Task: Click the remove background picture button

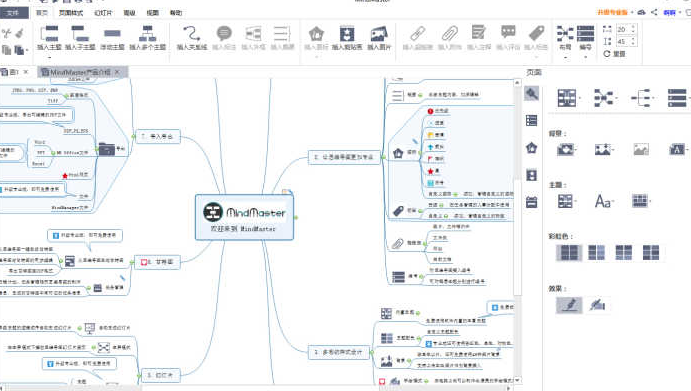Action: (x=641, y=149)
